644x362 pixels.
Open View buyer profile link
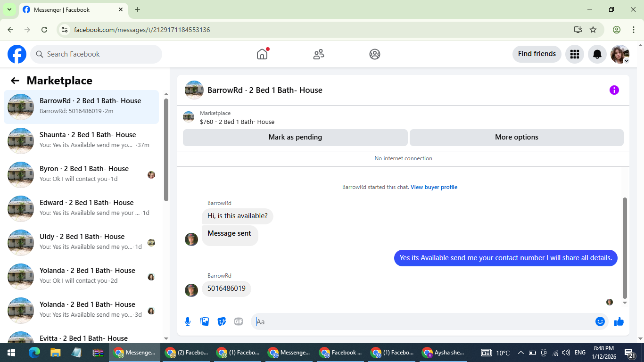click(x=434, y=187)
